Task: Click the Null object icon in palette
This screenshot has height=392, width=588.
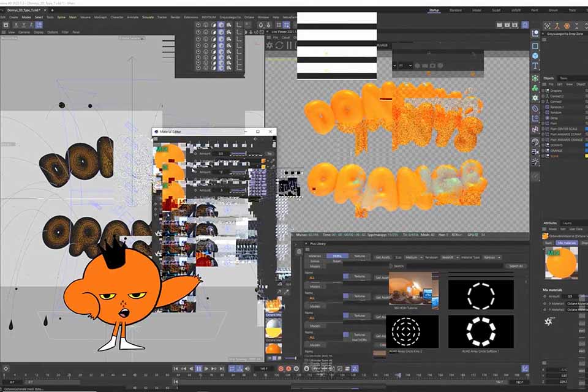Action: [x=535, y=34]
